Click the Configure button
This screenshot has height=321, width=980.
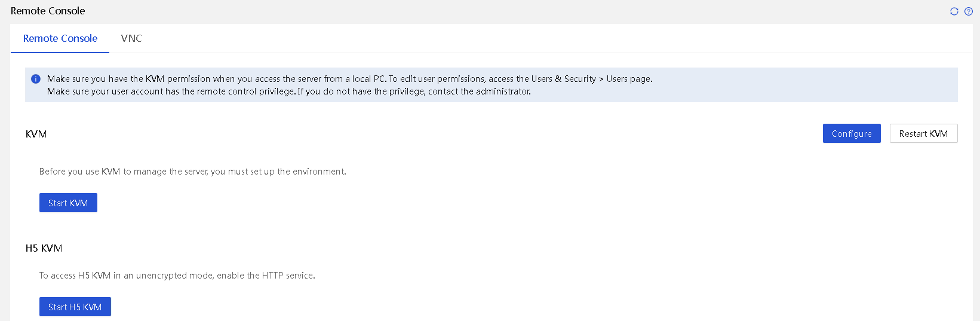coord(852,133)
